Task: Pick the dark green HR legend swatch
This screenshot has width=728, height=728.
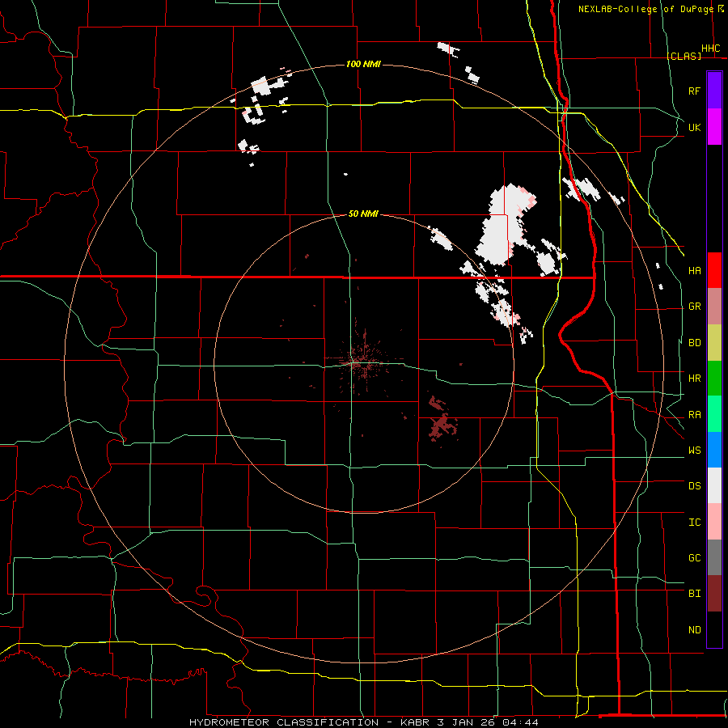Action: pyautogui.click(x=714, y=379)
